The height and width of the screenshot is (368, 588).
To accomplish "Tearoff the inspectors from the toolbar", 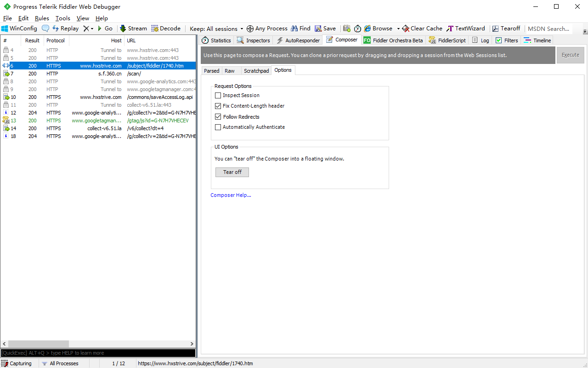I will coord(506,29).
